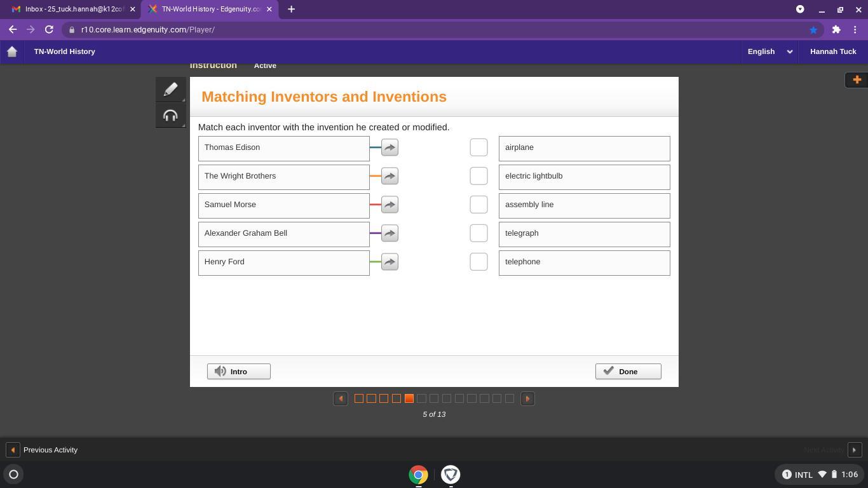Check the box beside telegraph

tap(478, 233)
